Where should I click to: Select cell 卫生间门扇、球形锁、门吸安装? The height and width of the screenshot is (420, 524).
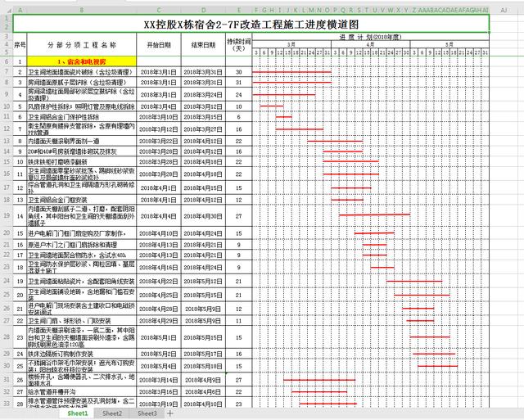point(82,321)
